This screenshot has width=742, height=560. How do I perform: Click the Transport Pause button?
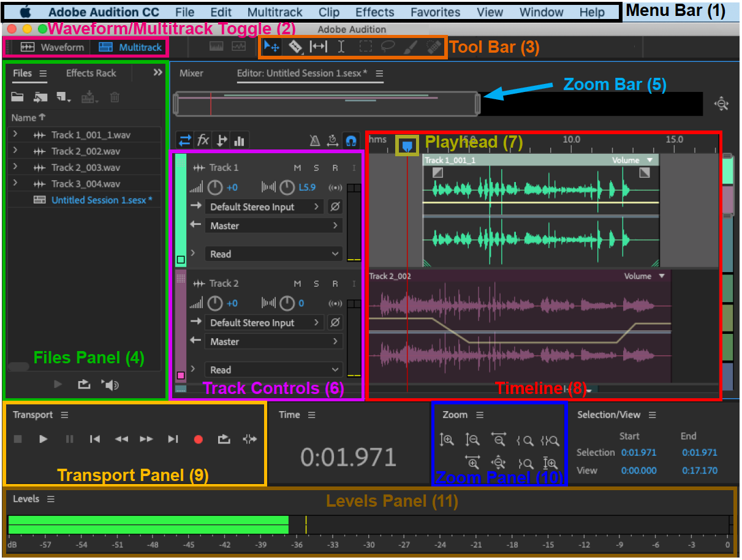pyautogui.click(x=69, y=439)
